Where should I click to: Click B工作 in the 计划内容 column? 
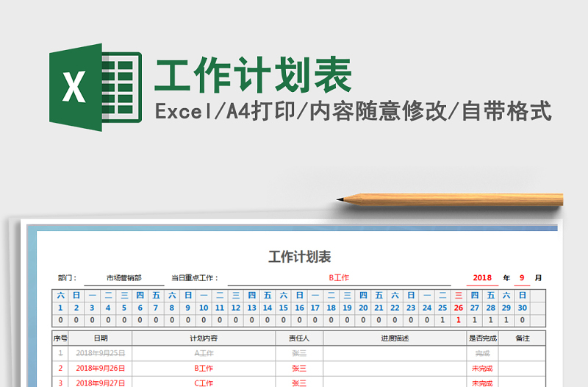pos(204,368)
